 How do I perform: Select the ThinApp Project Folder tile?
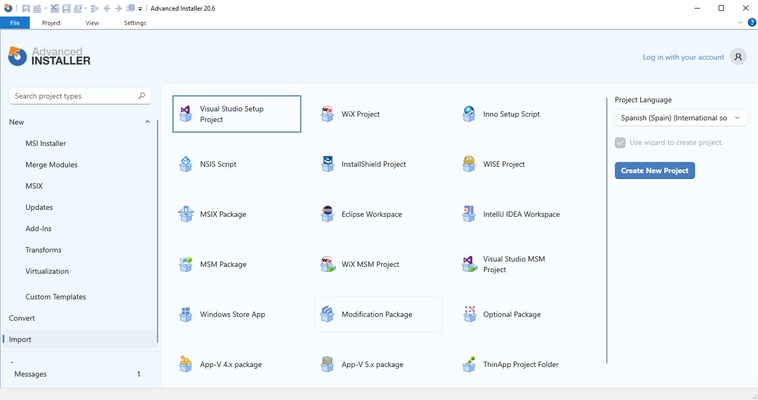[520, 364]
